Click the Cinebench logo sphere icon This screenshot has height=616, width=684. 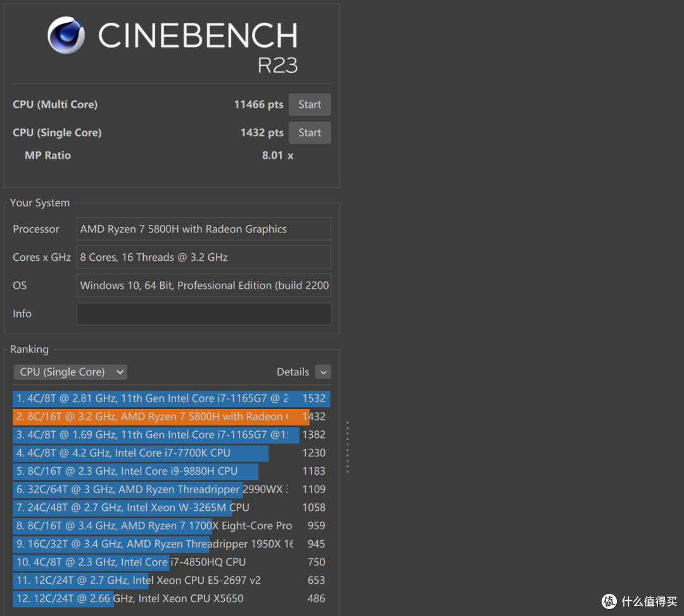66,35
